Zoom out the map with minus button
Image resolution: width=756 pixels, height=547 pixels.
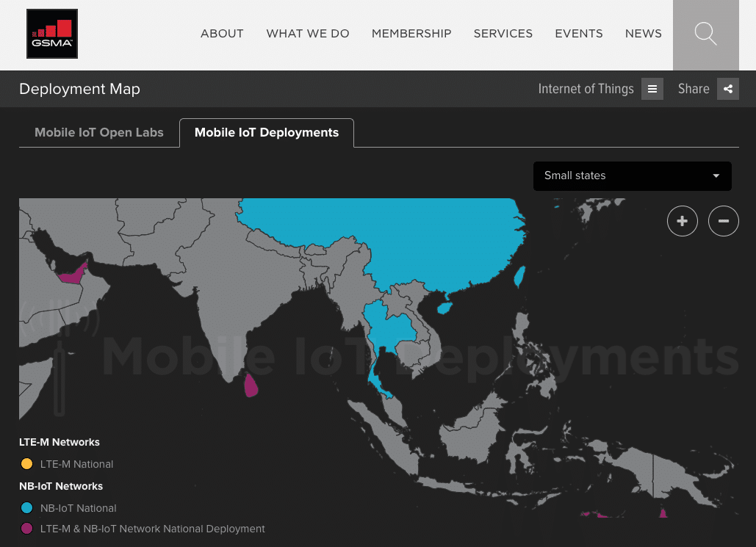pyautogui.click(x=723, y=221)
